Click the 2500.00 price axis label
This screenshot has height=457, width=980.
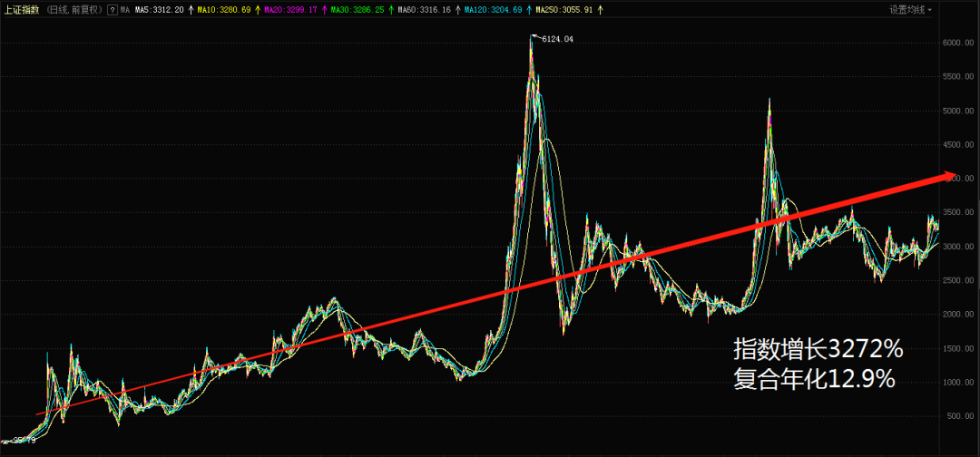pos(960,280)
